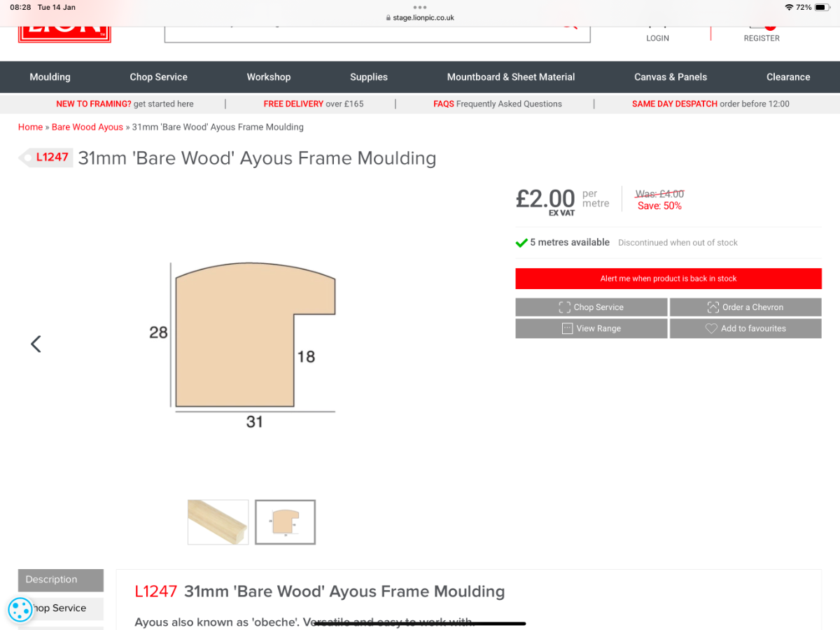Go to Bare Wood Ayous breadcrumb
Screen dimensions: 840x630
(87, 127)
